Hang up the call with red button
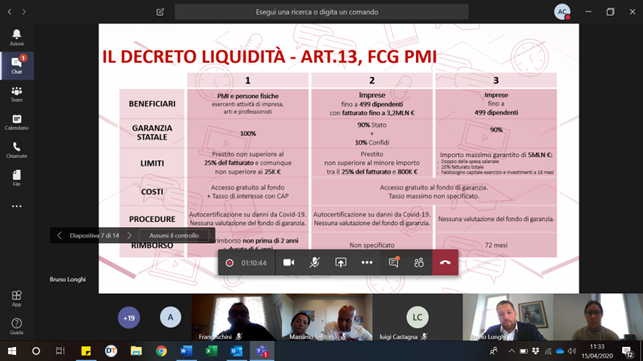Screen dimensions: 643x361 tap(445, 263)
